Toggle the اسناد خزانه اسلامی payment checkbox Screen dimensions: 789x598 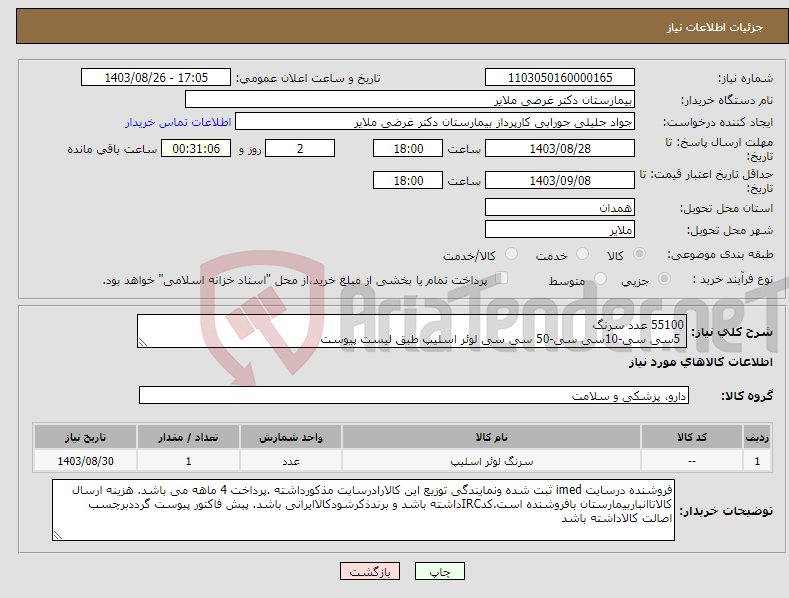502,278
